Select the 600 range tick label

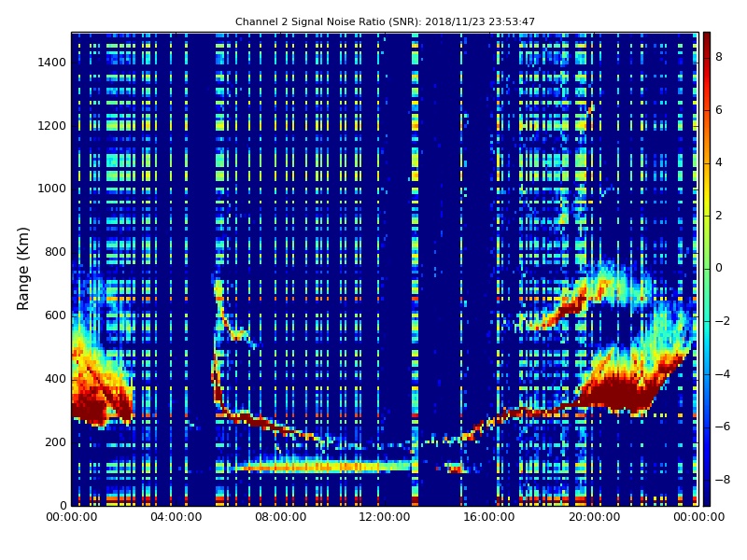click(55, 315)
